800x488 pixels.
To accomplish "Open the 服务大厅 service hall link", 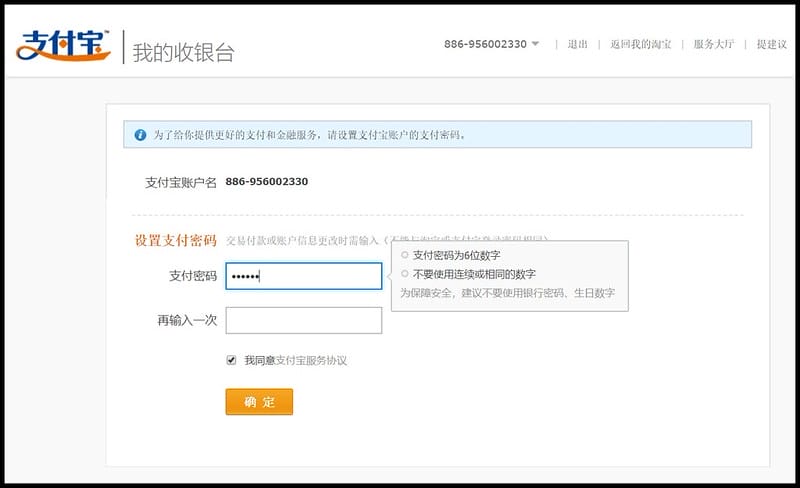I will (713, 44).
